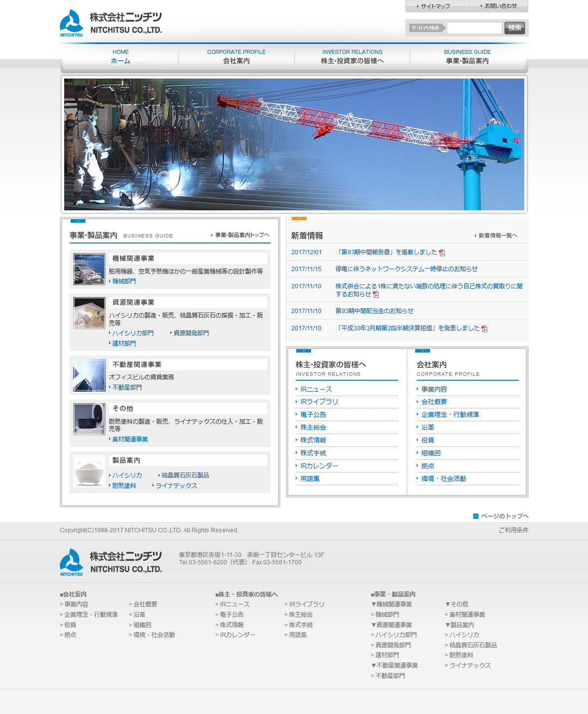
Task: Click その他 rice cooker thumbnail
Action: (89, 419)
